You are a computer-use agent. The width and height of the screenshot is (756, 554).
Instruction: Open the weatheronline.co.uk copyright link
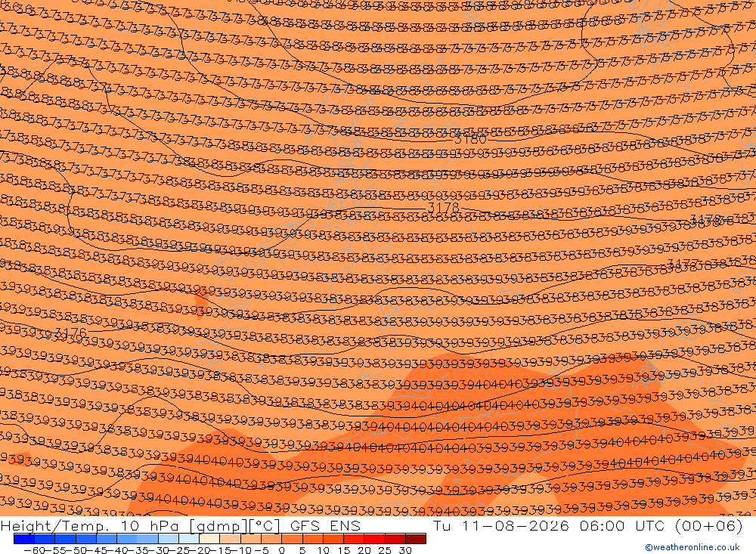tap(692, 547)
